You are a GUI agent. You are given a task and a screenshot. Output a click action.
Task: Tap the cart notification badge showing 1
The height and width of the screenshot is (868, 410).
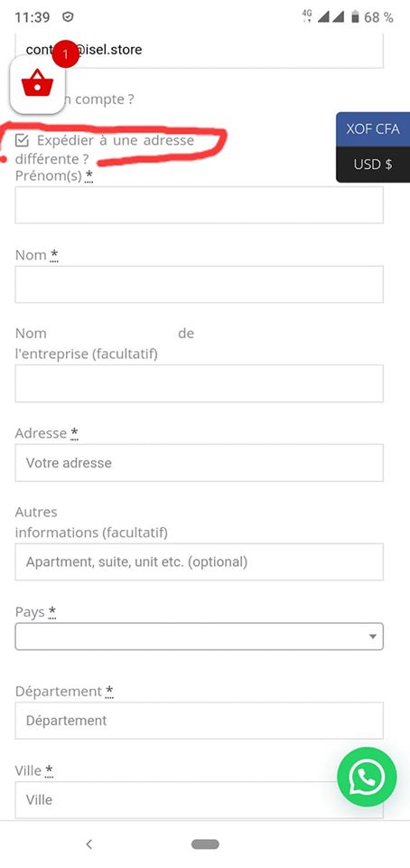click(66, 53)
